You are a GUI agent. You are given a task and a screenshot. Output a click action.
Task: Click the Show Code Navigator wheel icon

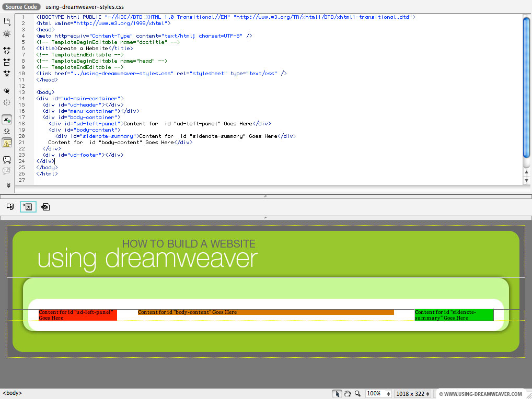tap(7, 33)
